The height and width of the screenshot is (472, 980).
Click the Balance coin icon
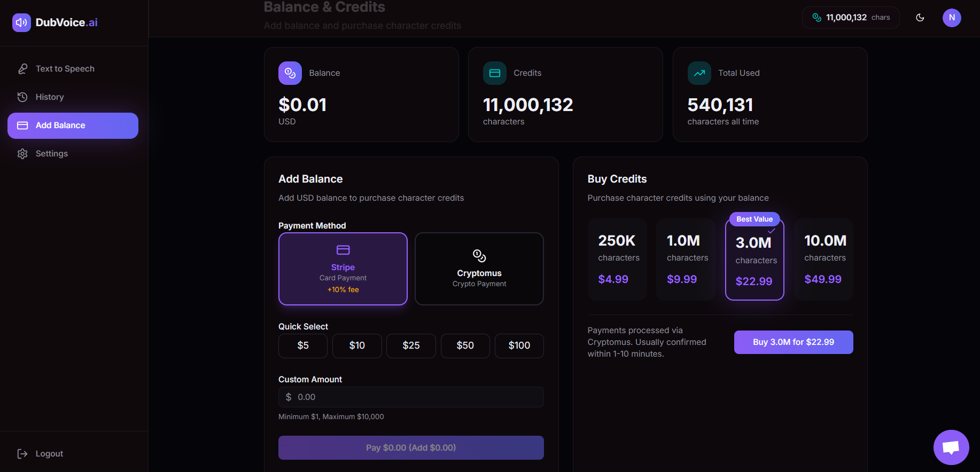pyautogui.click(x=290, y=73)
